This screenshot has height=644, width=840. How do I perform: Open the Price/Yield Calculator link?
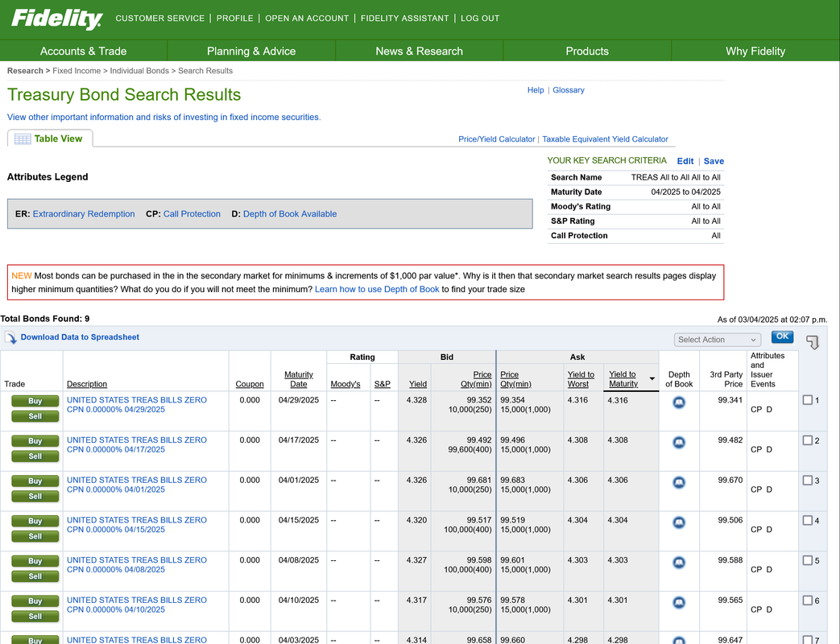[x=497, y=139]
